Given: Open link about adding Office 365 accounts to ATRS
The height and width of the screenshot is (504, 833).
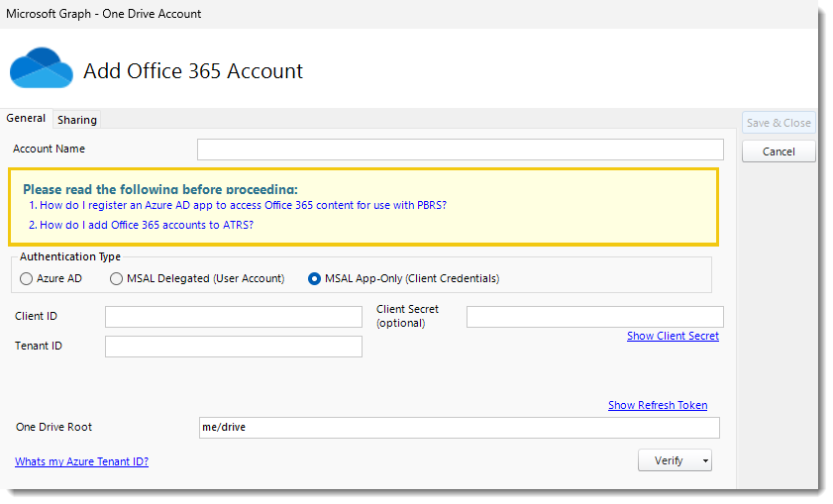Looking at the screenshot, I should (147, 225).
